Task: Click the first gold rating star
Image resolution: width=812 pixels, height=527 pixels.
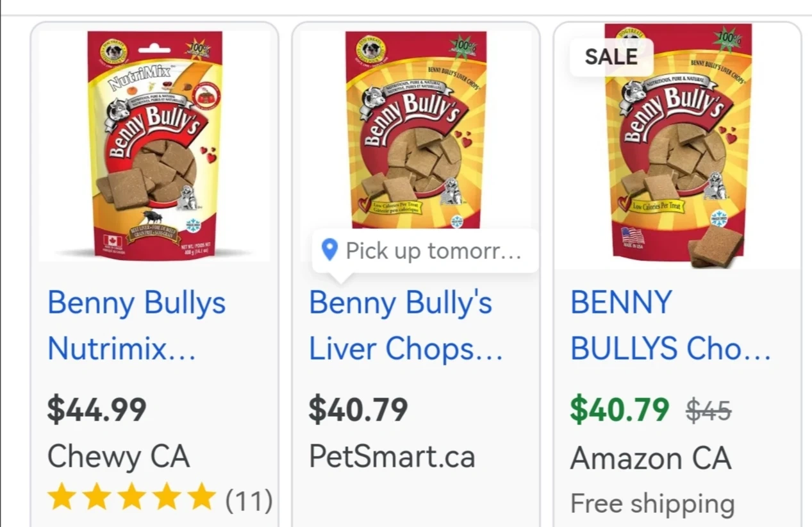Action: click(62, 498)
